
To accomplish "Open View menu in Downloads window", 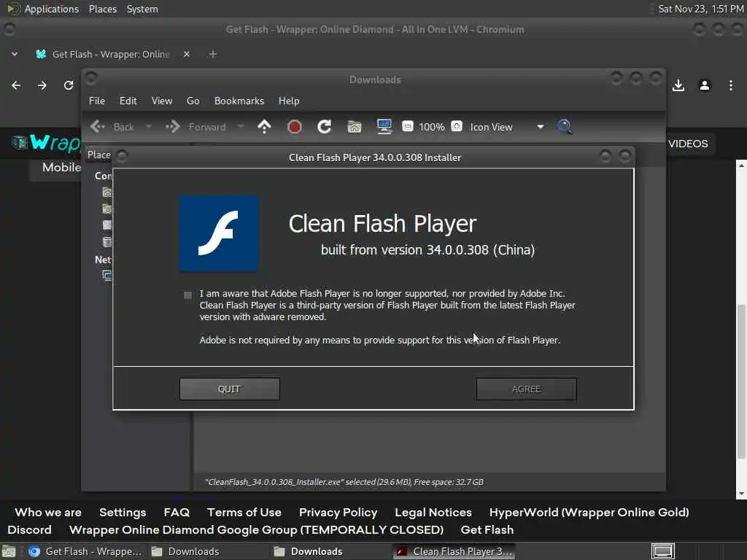I will pos(162,101).
